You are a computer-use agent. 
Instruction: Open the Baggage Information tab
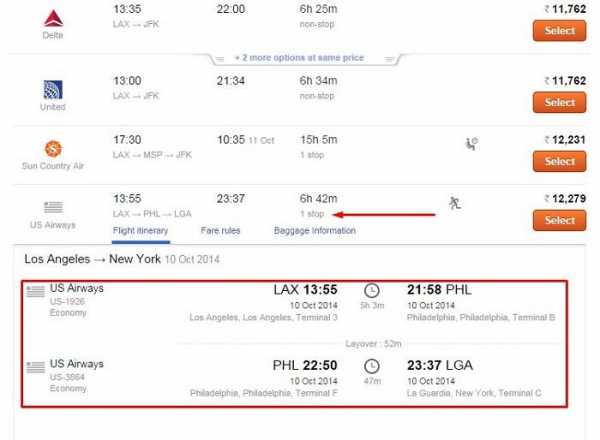314,231
